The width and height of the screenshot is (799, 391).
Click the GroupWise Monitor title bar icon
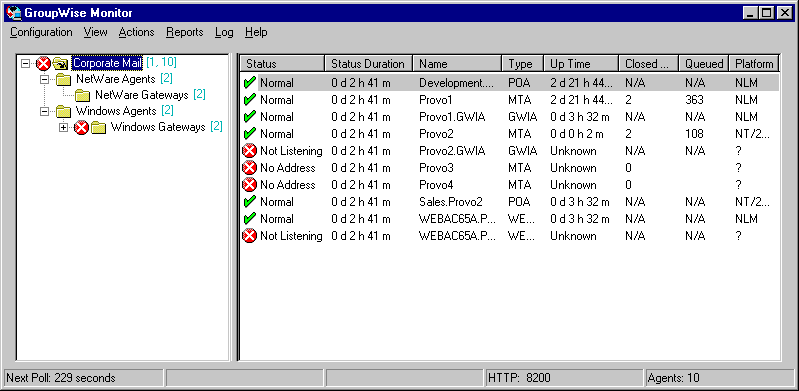click(13, 13)
